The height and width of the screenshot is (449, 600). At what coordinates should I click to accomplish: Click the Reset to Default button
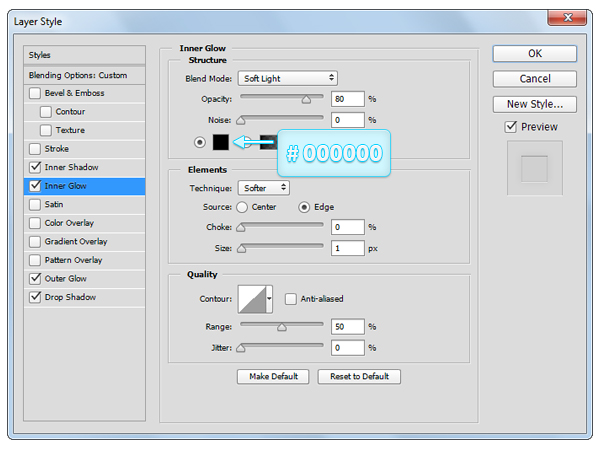pyautogui.click(x=359, y=377)
